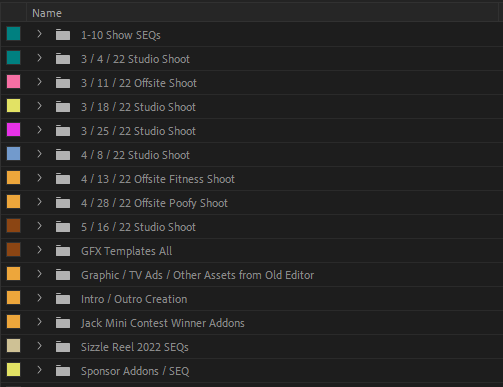Click the yellow label swatch of 3 / 18 / 22 Studio Shoot
This screenshot has height=387, width=503.
[x=14, y=106]
